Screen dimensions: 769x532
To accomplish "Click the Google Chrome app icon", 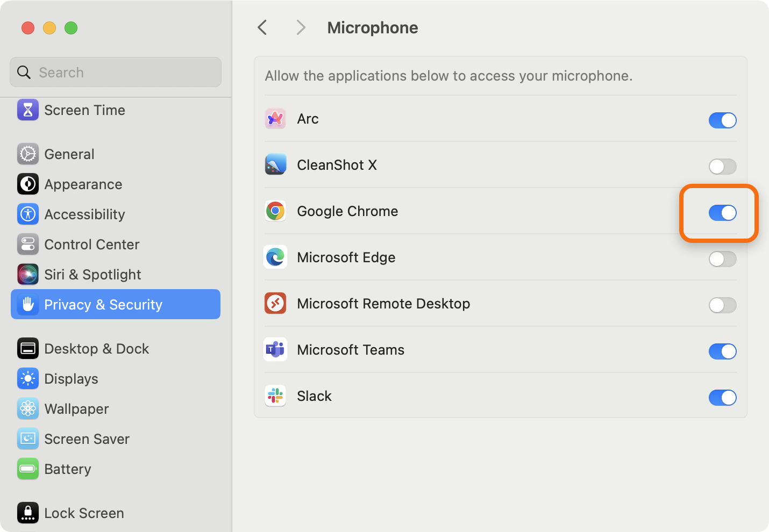I will coord(275,211).
